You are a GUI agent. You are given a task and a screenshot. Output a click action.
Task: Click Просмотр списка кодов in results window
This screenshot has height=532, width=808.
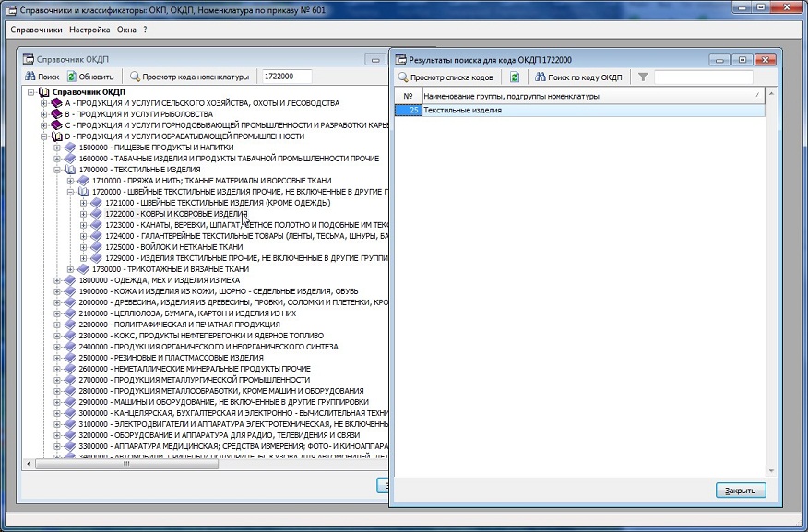(x=445, y=77)
